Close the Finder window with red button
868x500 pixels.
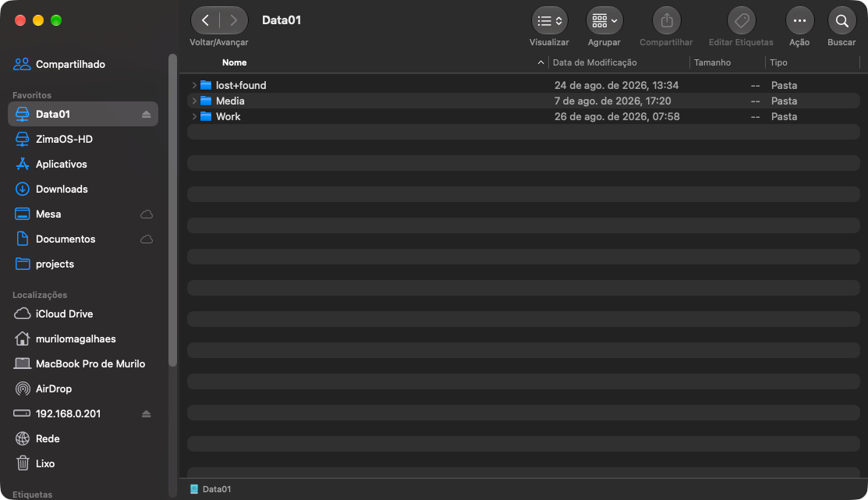point(20,20)
